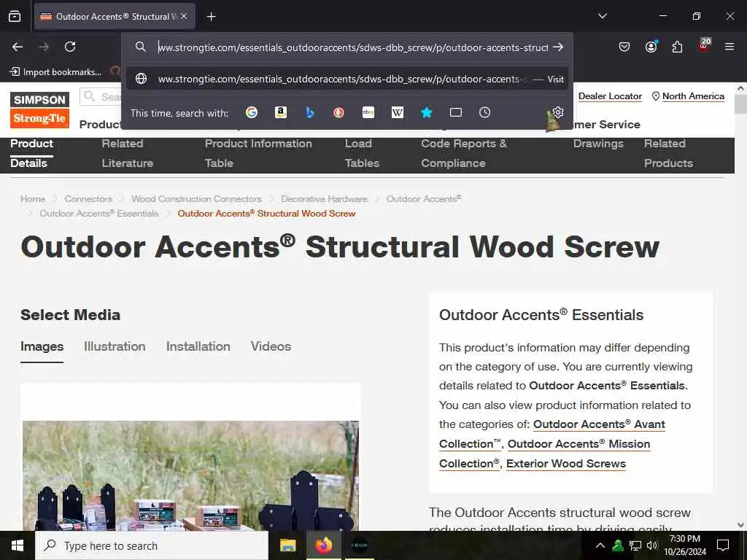747x560 pixels.
Task: Go to the Product Information Table section
Action: [258, 153]
